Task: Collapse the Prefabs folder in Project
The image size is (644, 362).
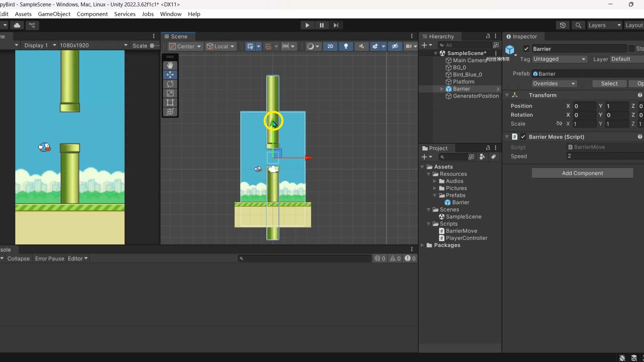Action: (435, 195)
